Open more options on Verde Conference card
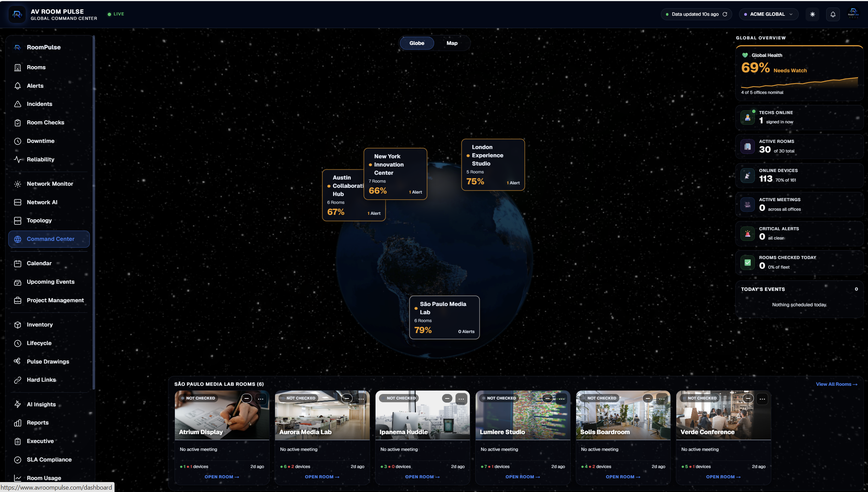The width and height of the screenshot is (868, 492). tap(762, 399)
